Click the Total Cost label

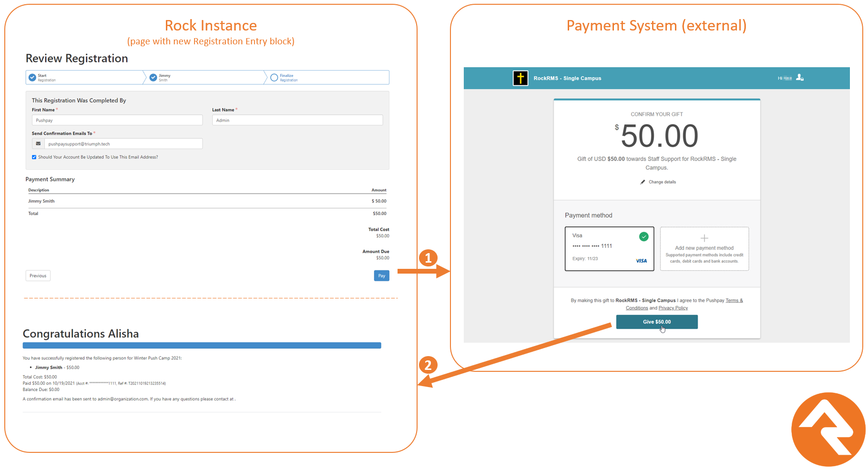coord(378,230)
